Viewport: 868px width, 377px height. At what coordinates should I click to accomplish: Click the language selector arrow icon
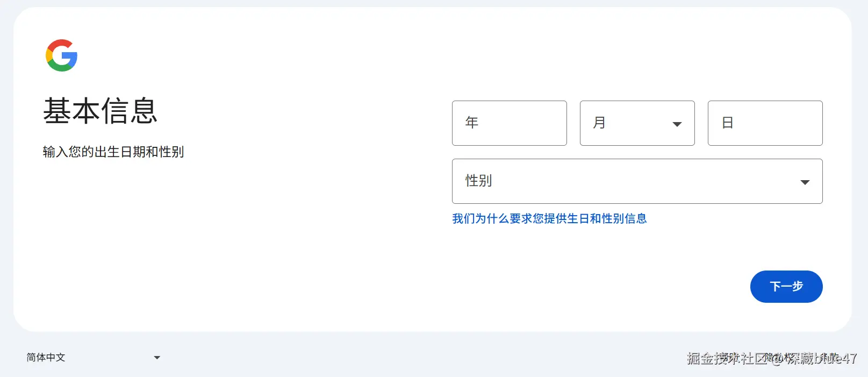tap(157, 358)
